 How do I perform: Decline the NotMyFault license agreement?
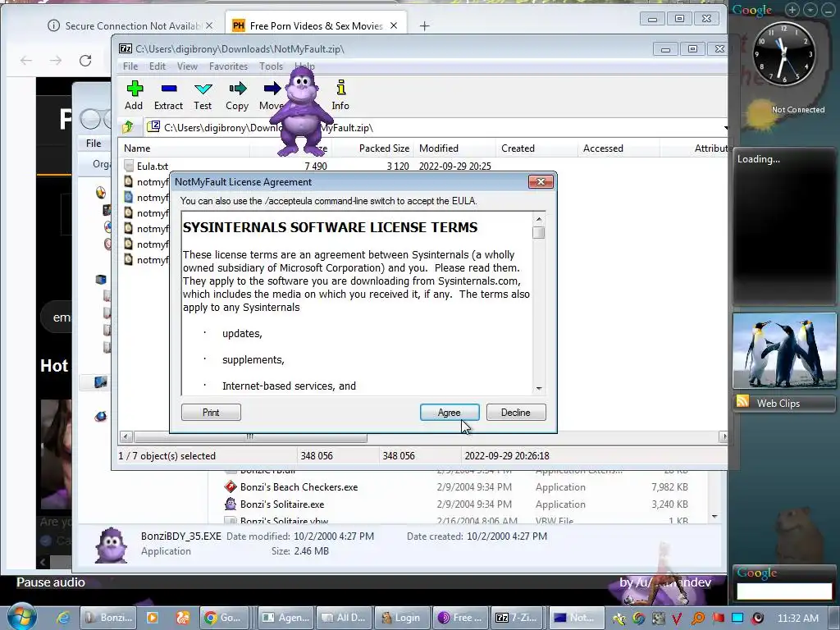click(x=516, y=412)
